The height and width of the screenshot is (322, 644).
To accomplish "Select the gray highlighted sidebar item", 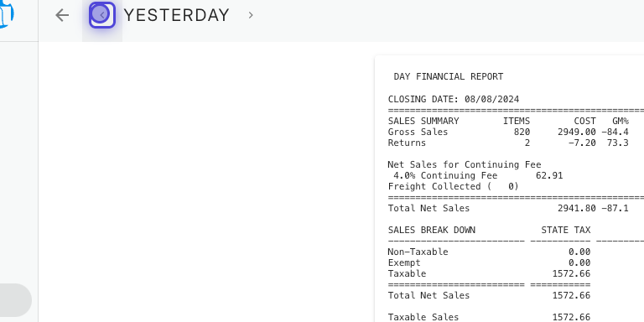I will 16,300.
